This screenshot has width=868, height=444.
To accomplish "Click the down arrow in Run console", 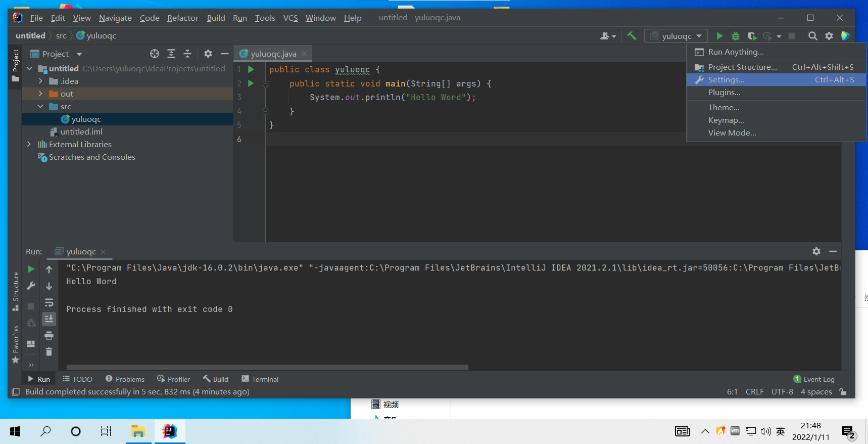I will point(49,286).
